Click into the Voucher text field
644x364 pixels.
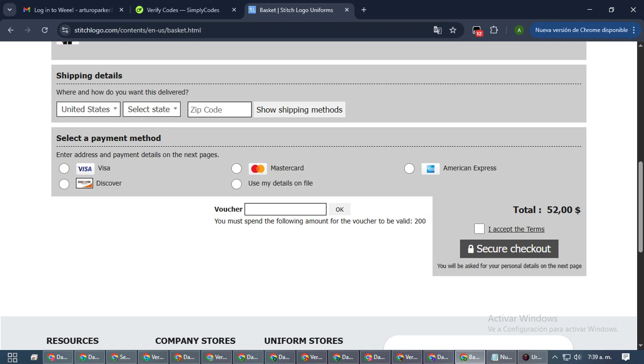pos(286,209)
